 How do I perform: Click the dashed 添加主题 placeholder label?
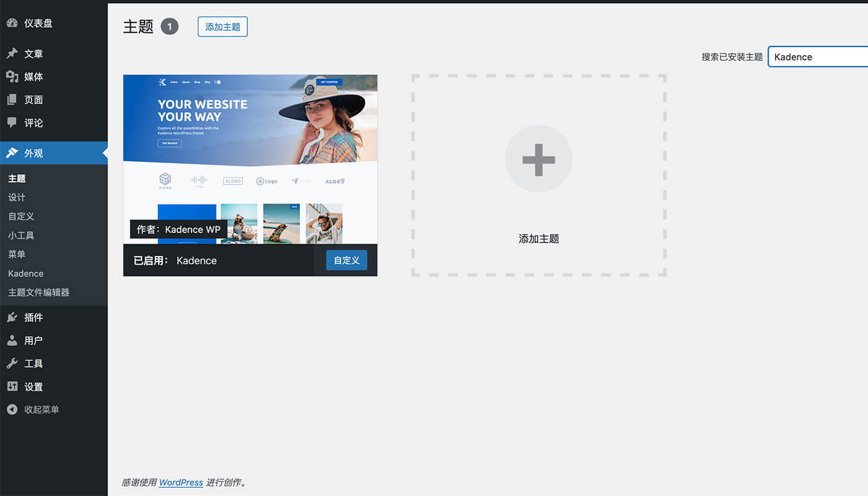tap(539, 239)
